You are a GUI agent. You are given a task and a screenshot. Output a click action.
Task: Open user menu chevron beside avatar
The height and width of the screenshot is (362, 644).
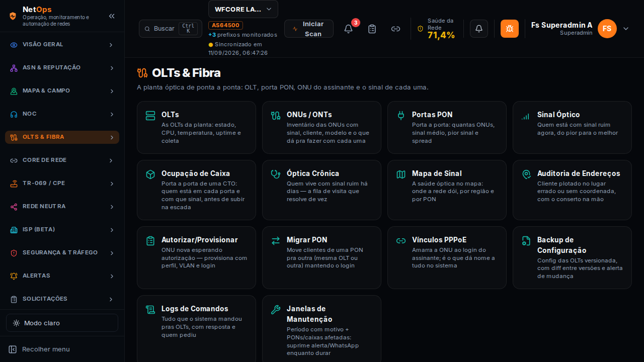pyautogui.click(x=626, y=29)
